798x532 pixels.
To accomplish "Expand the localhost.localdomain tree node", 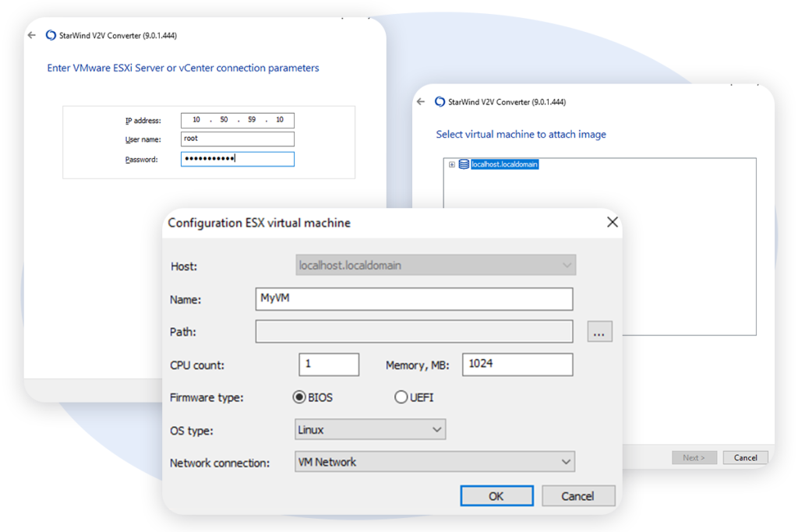I will click(452, 164).
